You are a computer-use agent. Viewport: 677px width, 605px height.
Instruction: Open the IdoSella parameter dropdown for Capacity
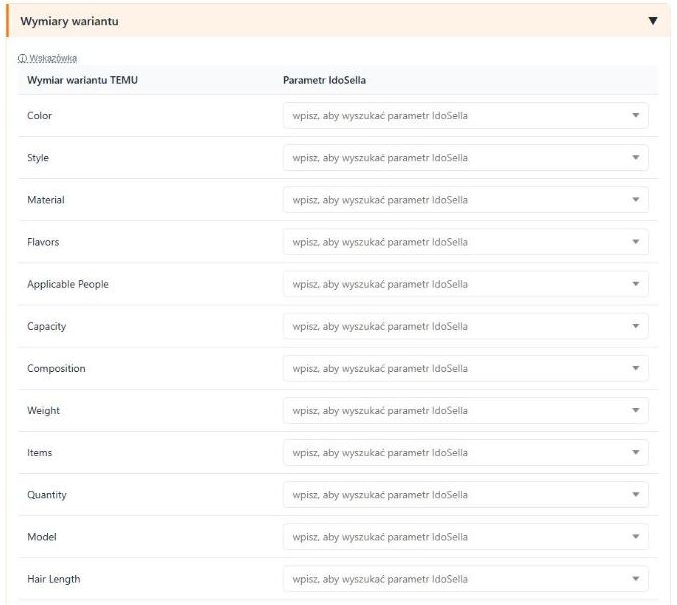click(x=465, y=326)
